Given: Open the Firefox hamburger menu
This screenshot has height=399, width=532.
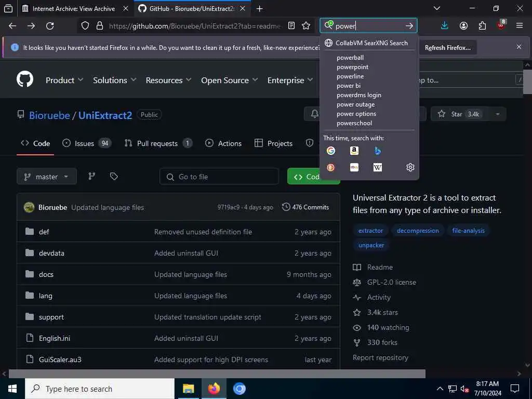Looking at the screenshot, I should (x=520, y=26).
